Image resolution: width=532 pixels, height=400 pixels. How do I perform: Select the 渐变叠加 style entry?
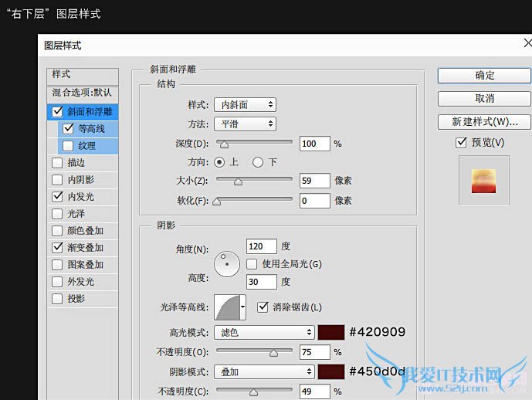point(85,248)
